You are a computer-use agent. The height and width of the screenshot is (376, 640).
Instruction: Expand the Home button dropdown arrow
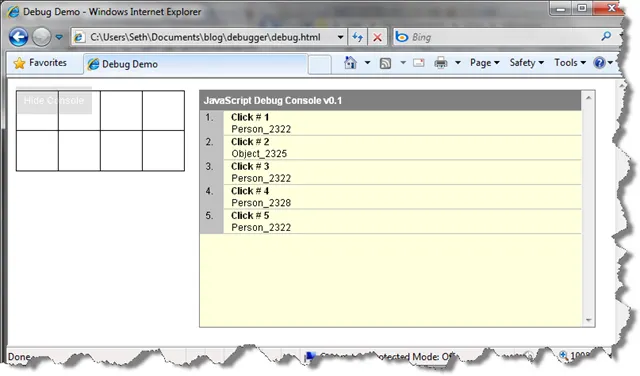[x=367, y=62]
